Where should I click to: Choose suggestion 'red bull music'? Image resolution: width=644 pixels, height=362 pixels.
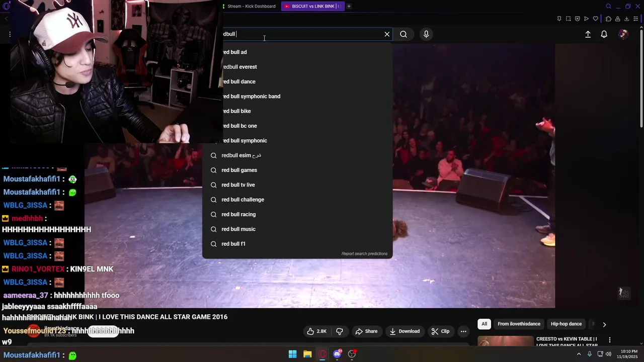coord(297,229)
